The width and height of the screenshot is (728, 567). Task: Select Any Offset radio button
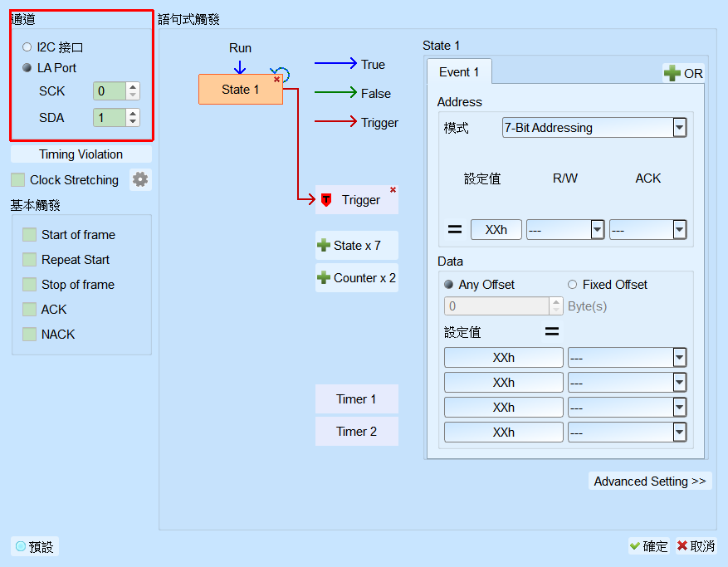[448, 284]
